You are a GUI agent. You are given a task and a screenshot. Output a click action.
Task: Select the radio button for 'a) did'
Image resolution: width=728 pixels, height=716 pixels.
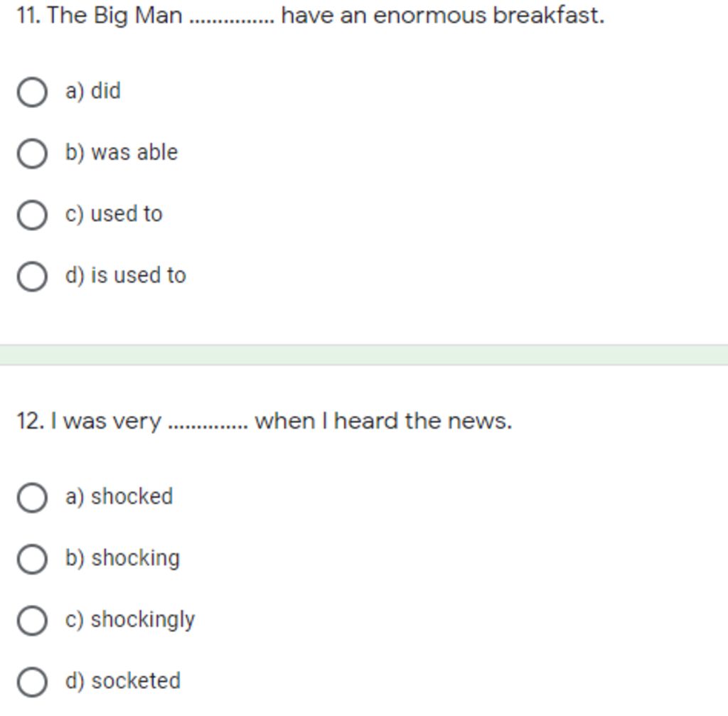point(32,92)
